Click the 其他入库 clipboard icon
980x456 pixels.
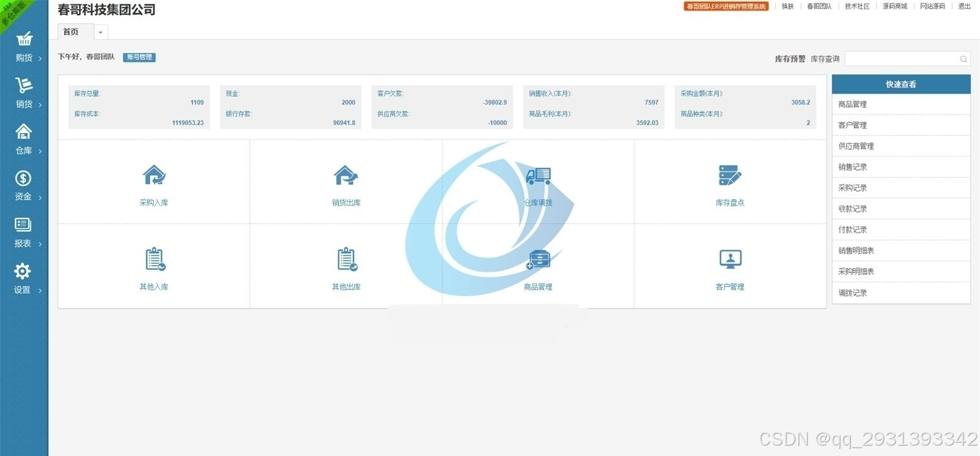click(x=154, y=260)
